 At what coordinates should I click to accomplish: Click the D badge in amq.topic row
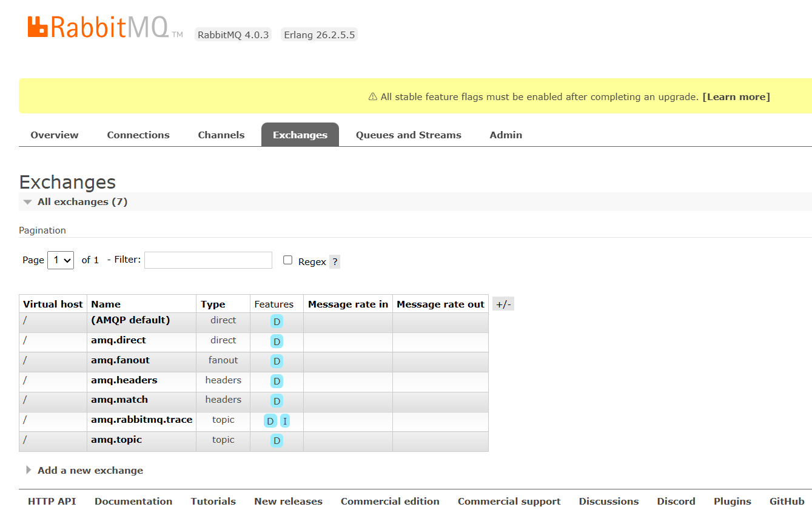(x=277, y=441)
